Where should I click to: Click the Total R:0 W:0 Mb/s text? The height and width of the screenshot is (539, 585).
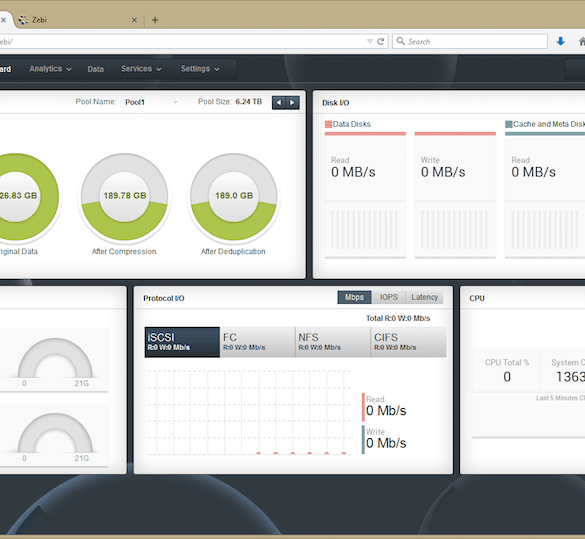(x=398, y=318)
